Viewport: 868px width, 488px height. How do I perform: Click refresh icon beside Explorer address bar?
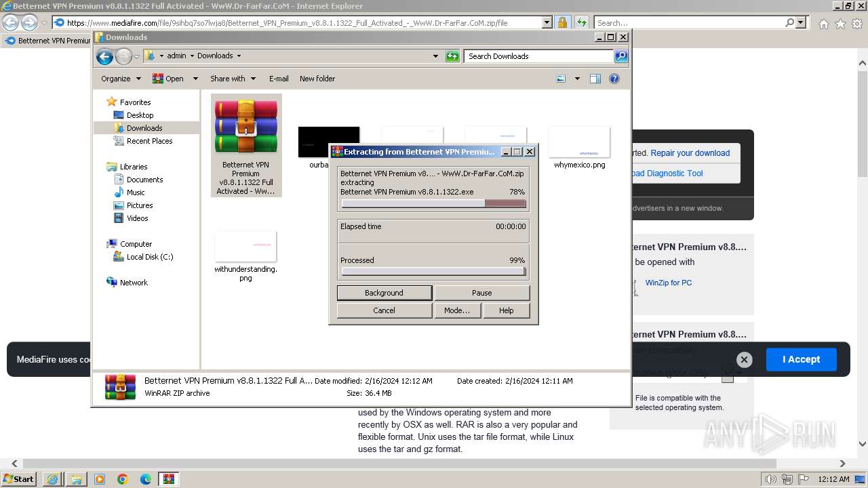tap(452, 56)
